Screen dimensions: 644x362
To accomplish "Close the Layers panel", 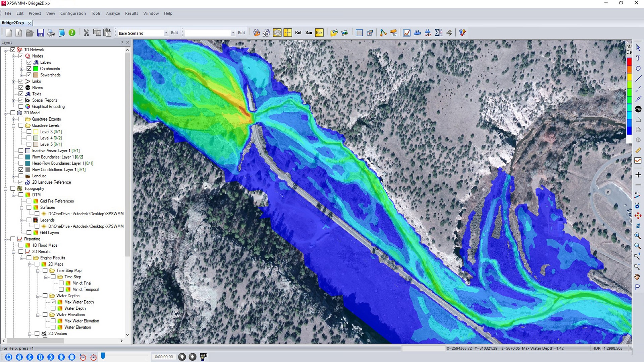I will point(127,42).
